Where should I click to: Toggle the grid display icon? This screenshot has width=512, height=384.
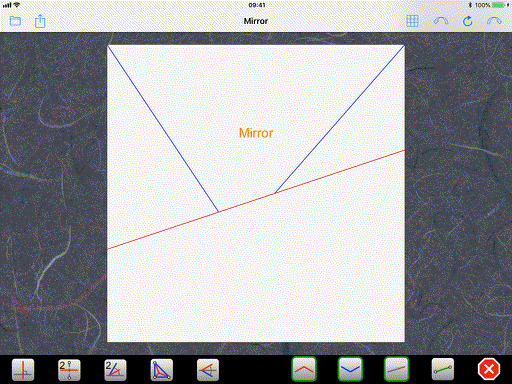pyautogui.click(x=412, y=21)
